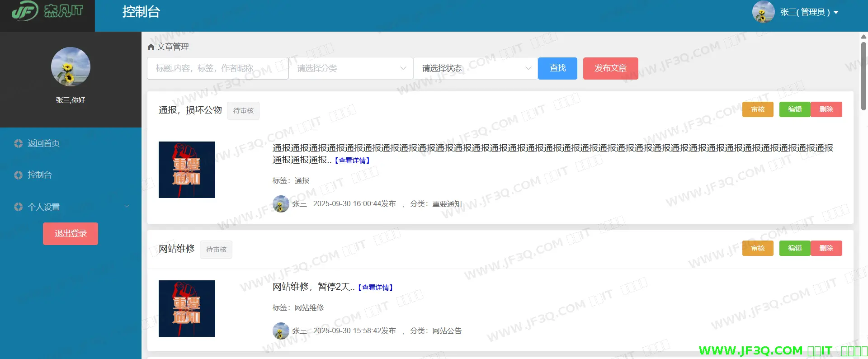Click the icon next to 个人设置
The height and width of the screenshot is (359, 868).
click(18, 207)
